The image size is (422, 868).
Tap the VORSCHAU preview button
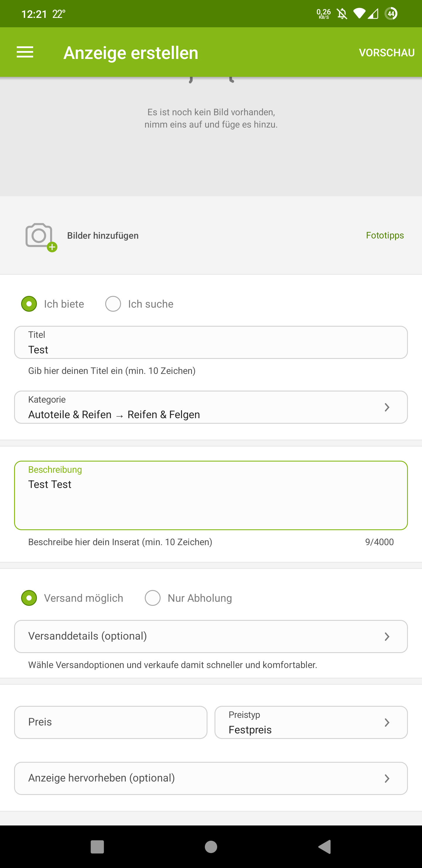pyautogui.click(x=387, y=52)
